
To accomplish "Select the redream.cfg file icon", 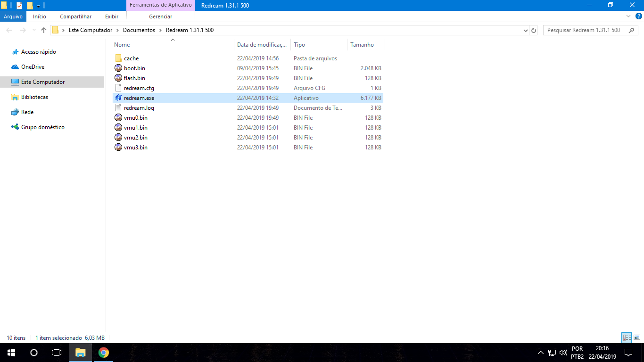I will 118,88.
